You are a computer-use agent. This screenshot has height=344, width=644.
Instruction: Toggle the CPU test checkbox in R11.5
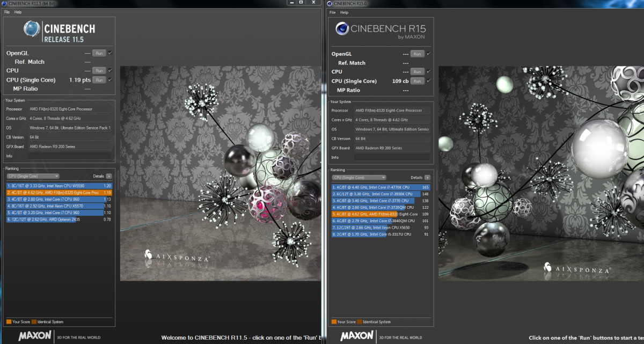coord(109,70)
